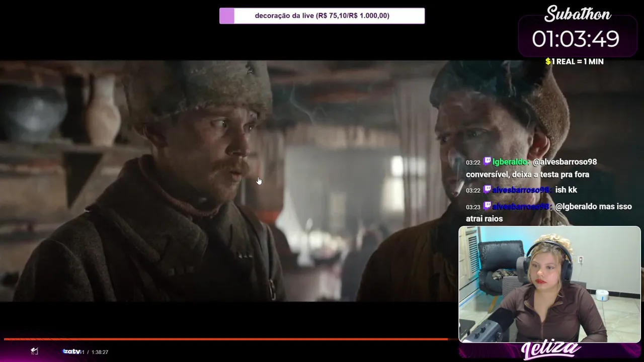Image resolution: width=644 pixels, height=362 pixels.
Task: Click the username lgberaldo in chat
Action: coord(510,162)
